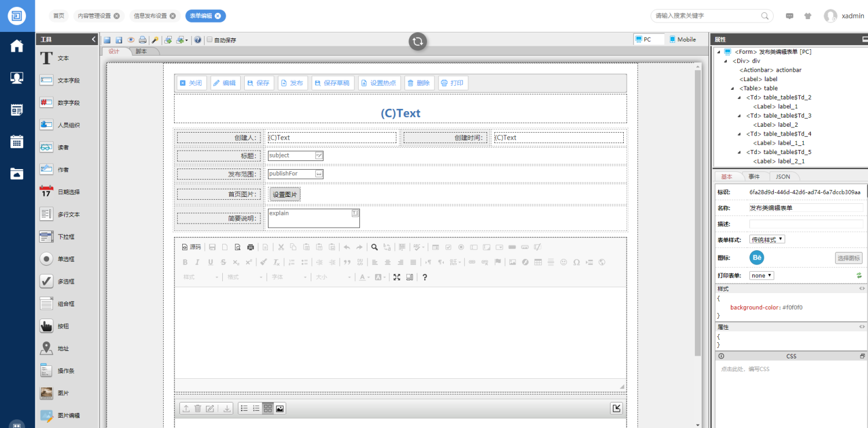Viewport: 868px width, 428px height.
Task: Open the home icon in left sidebar
Action: pos(17,46)
